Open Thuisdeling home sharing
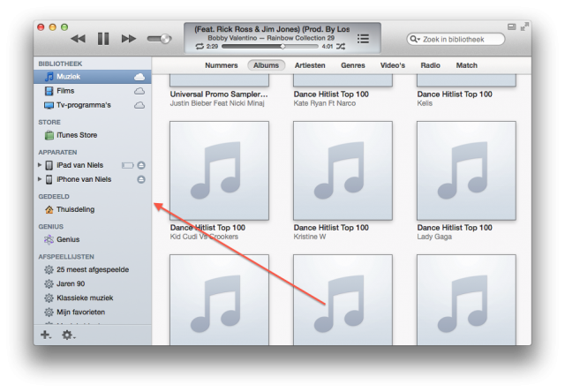 click(92, 209)
